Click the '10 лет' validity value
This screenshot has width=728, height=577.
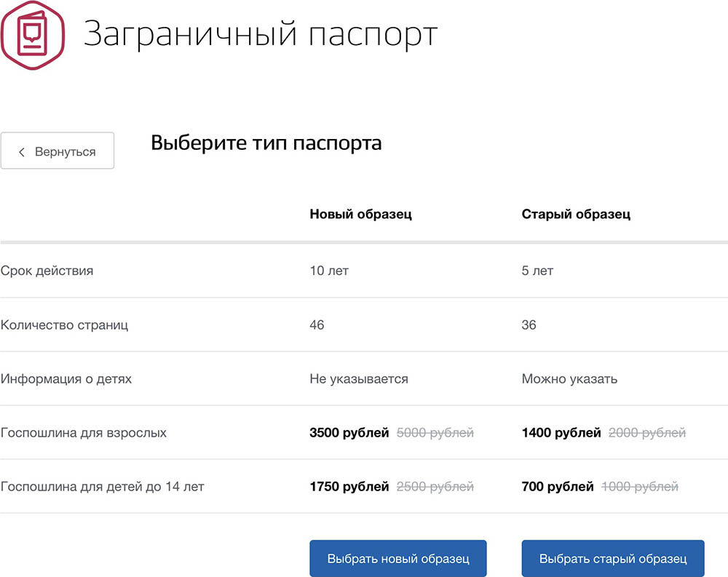329,271
